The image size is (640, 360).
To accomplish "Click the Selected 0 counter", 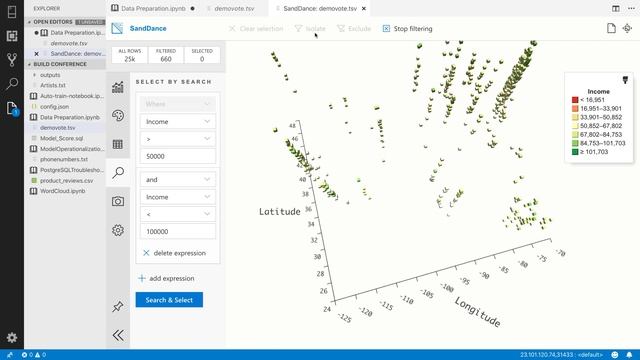I will (202, 55).
